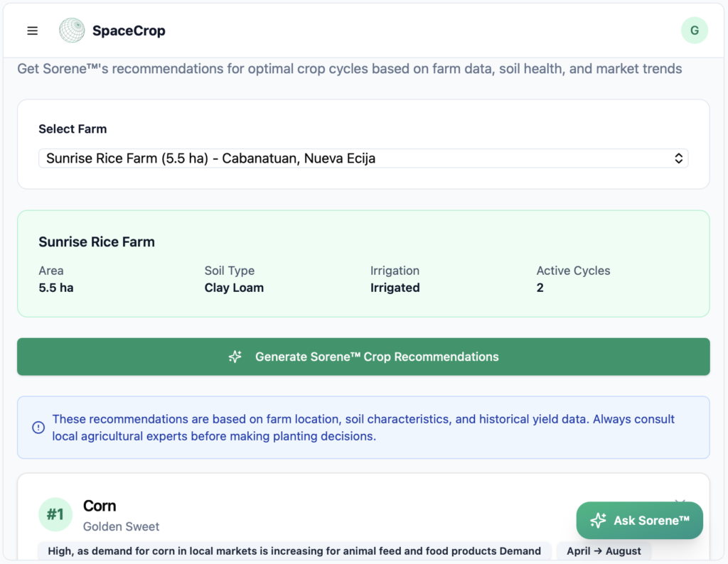This screenshot has width=728, height=564.
Task: Click the SpaceCrop brand name
Action: tap(129, 31)
